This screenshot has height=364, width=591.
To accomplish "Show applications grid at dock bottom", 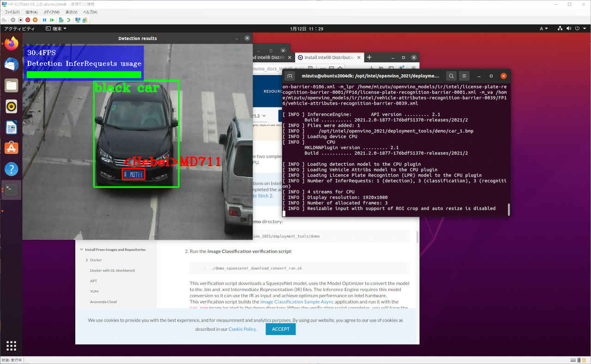I will point(12,346).
